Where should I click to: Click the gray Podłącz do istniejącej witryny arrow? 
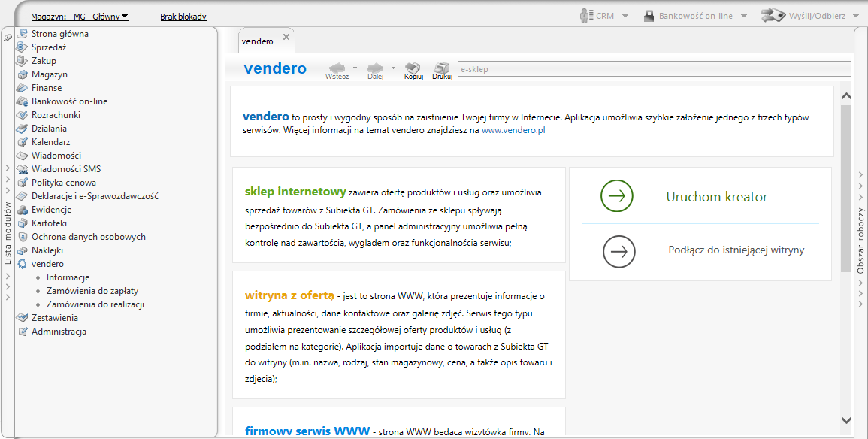pyautogui.click(x=619, y=251)
